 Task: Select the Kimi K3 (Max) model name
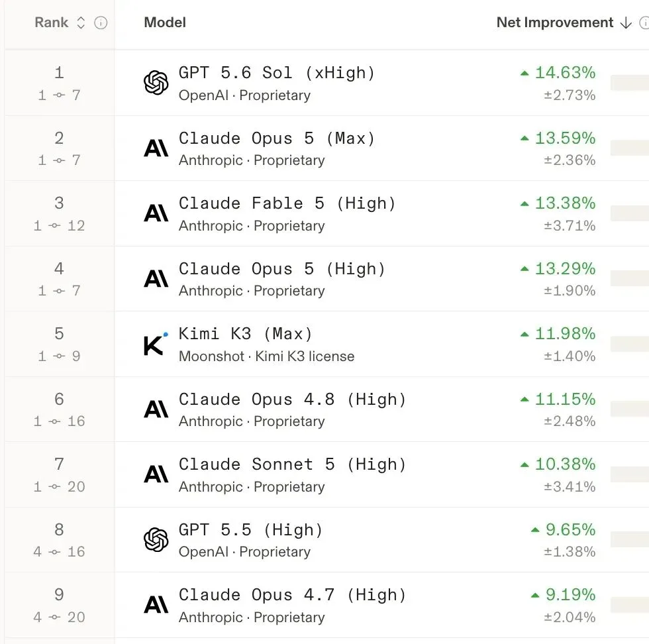pyautogui.click(x=246, y=334)
